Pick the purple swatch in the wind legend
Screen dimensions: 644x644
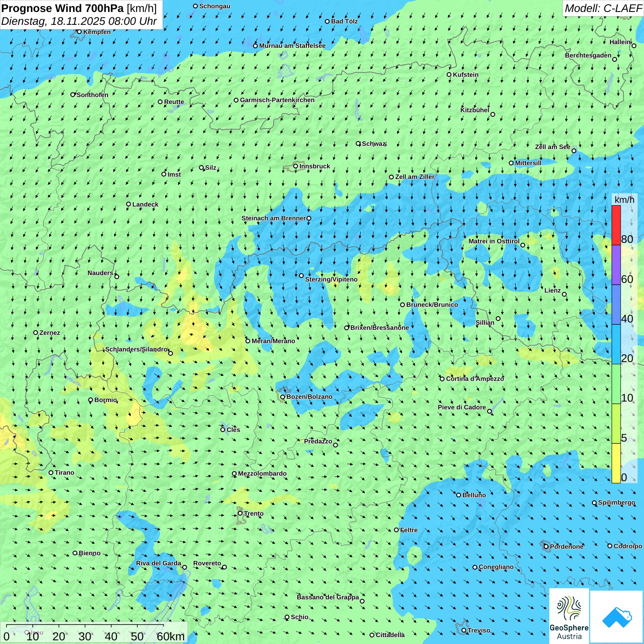tap(616, 265)
